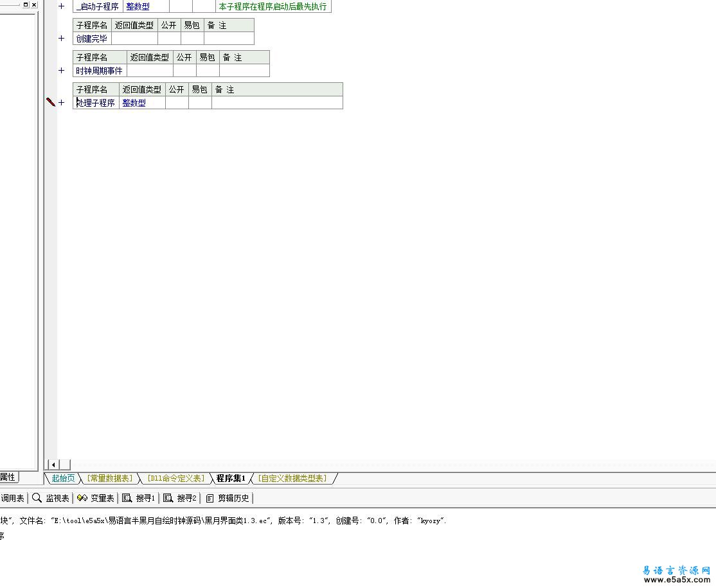Switch to the 起始页 tab

coord(63,478)
